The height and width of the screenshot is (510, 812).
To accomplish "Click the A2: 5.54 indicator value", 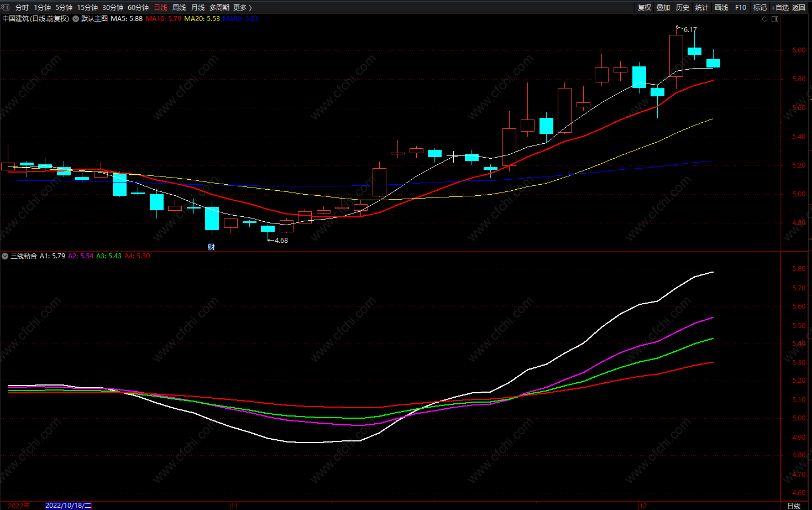I will click(81, 256).
